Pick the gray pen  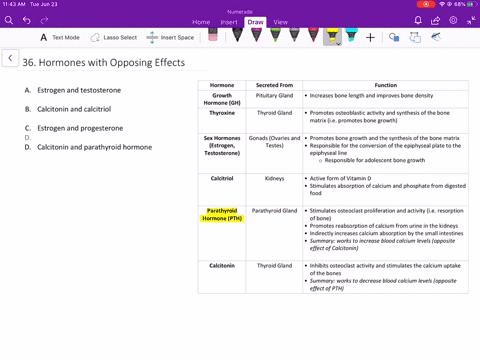(294, 35)
